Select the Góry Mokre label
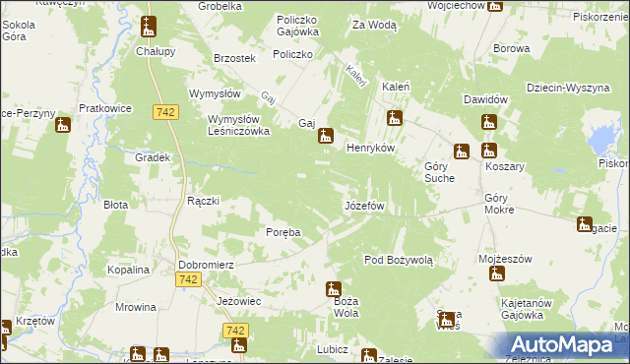Image resolution: width=630 pixels, height=364 pixels. tap(499, 204)
